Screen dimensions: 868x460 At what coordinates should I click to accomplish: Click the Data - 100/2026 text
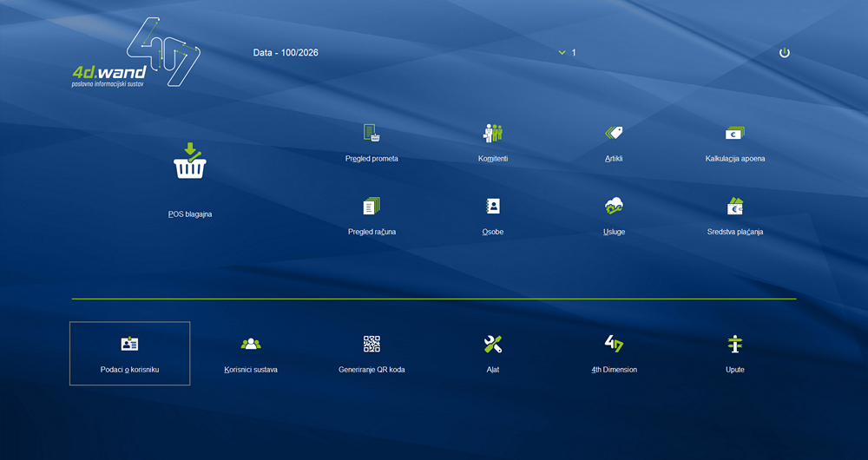tap(286, 53)
